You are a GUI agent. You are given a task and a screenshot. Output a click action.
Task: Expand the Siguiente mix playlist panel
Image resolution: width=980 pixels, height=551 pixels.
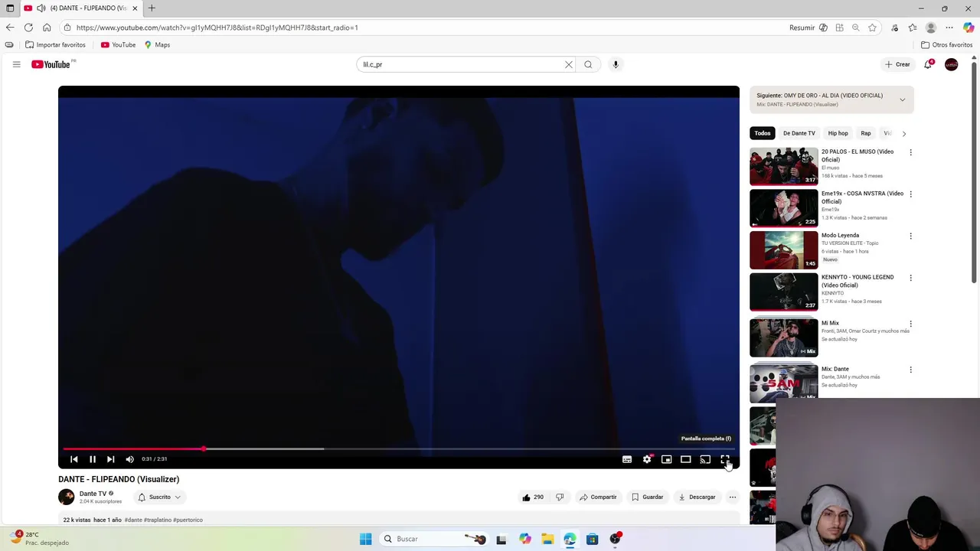click(902, 99)
